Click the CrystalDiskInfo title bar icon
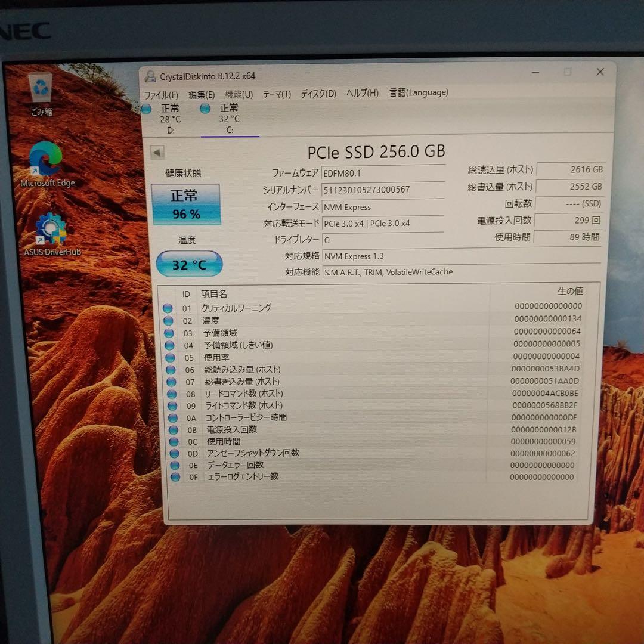 point(151,76)
